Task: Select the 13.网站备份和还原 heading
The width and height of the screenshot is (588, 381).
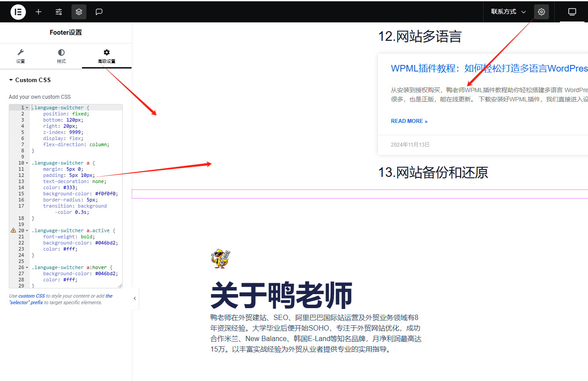Action: 433,173
